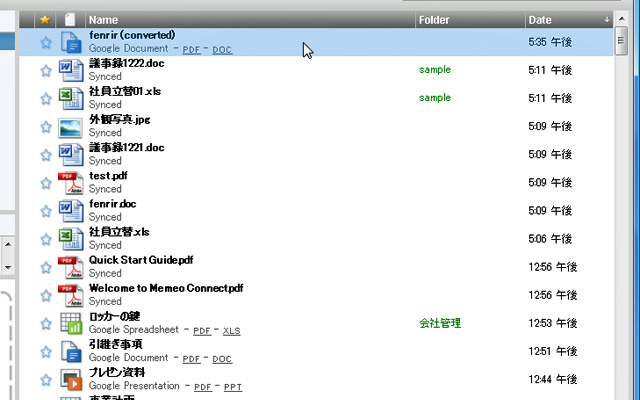640x400 pixels.
Task: Star the fenrir.doc file
Action: click(46, 211)
